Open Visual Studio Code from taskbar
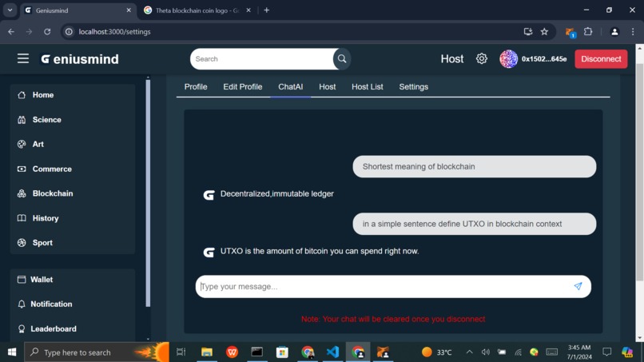Screen dimensions: 644x362 332,352
